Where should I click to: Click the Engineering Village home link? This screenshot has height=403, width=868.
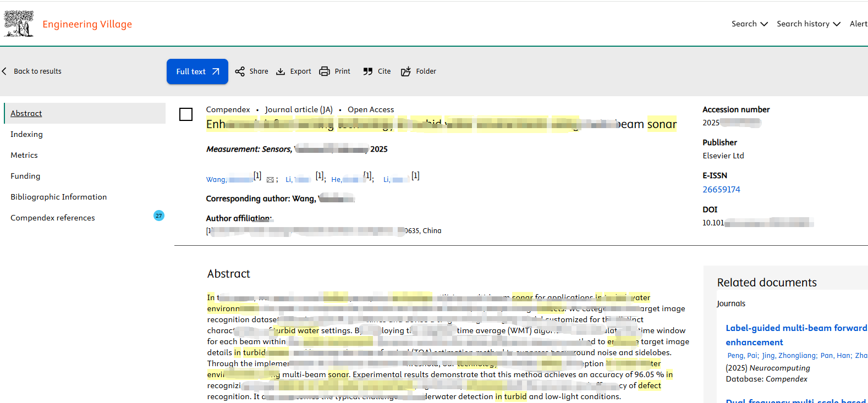point(87,24)
